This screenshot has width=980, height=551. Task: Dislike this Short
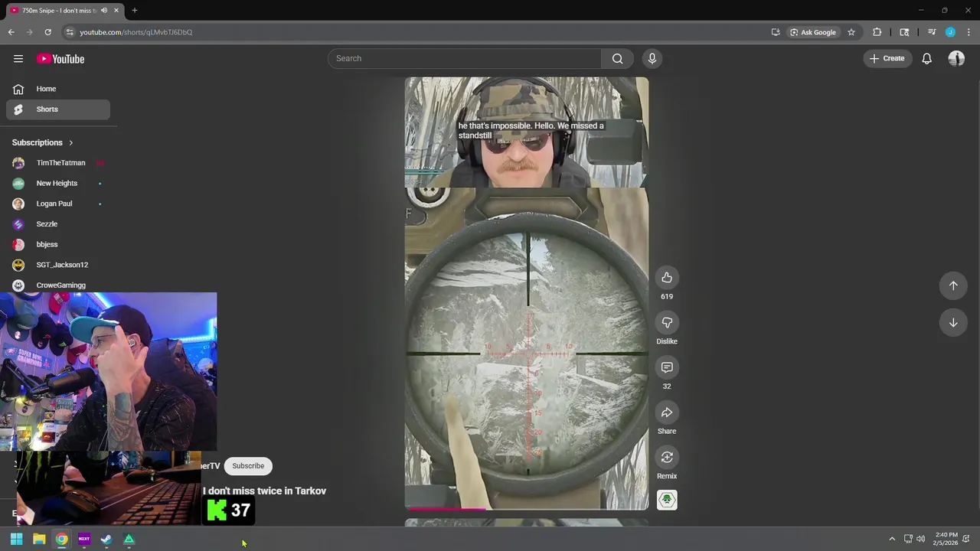[x=667, y=323]
